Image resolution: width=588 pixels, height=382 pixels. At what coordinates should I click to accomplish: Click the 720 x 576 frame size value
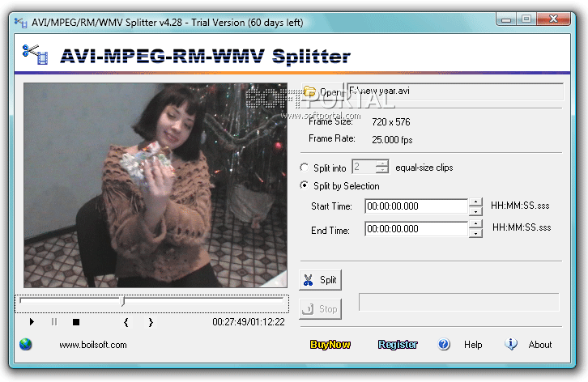click(x=390, y=122)
